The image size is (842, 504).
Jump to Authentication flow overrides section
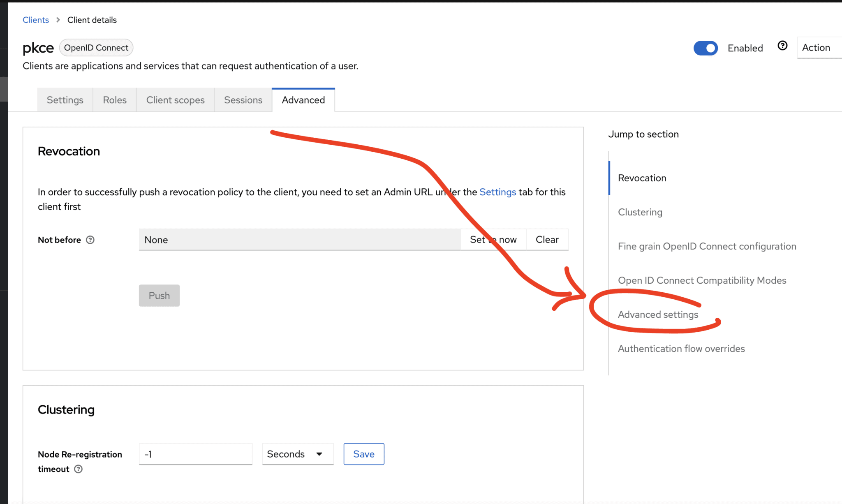[x=681, y=348]
